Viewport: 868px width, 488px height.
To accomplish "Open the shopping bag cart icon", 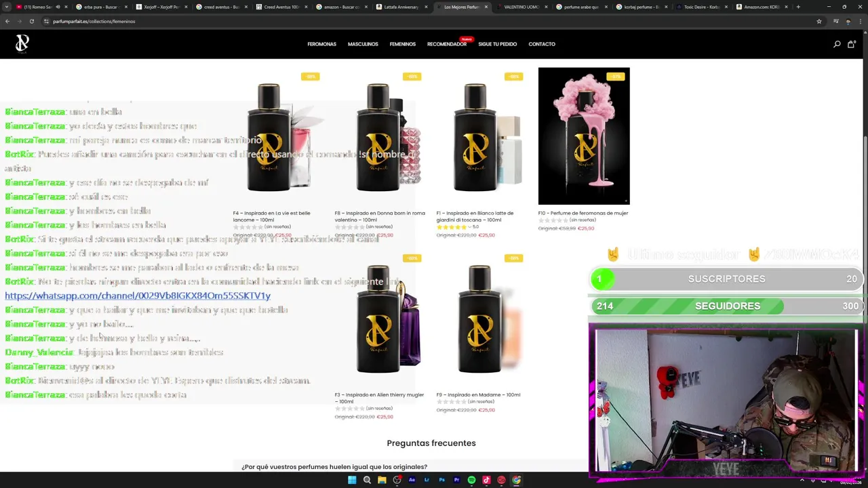I will coord(851,44).
